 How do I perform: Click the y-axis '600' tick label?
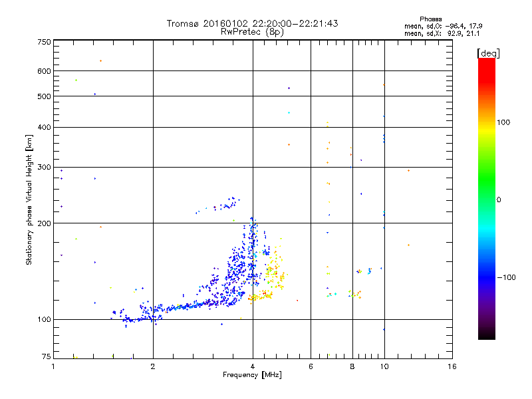click(44, 71)
